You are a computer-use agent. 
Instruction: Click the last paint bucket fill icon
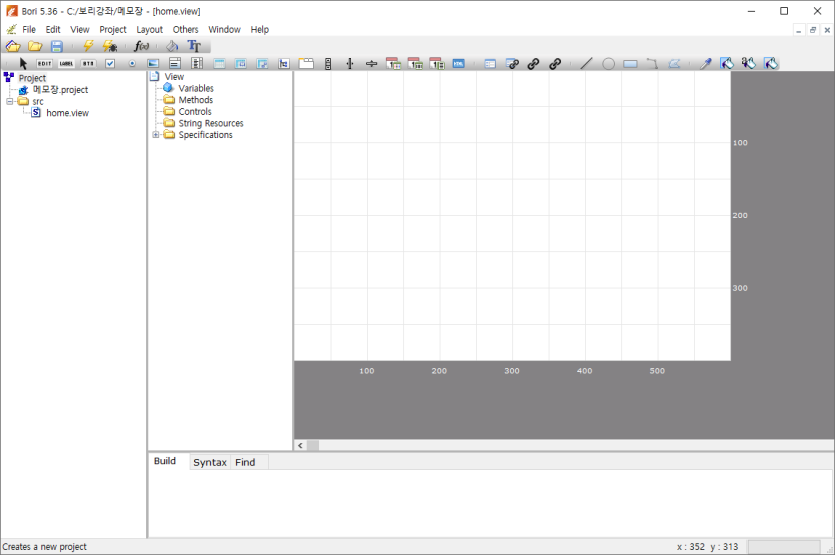(x=771, y=64)
